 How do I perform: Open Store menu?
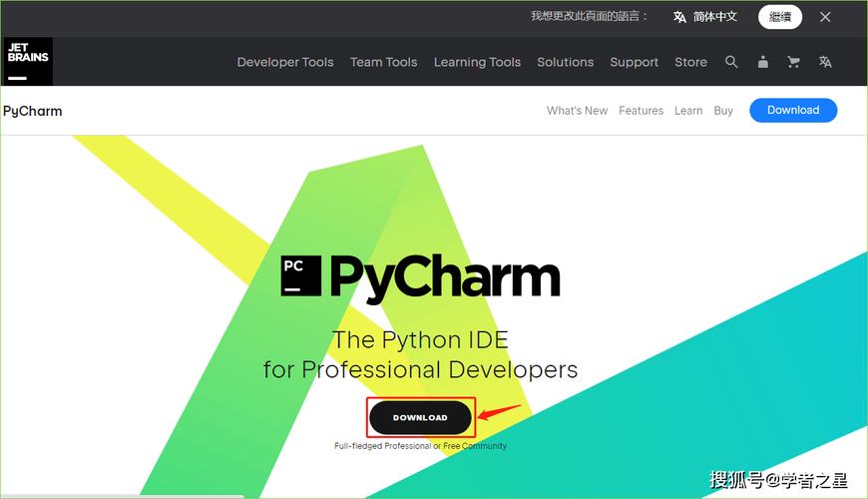tap(690, 62)
